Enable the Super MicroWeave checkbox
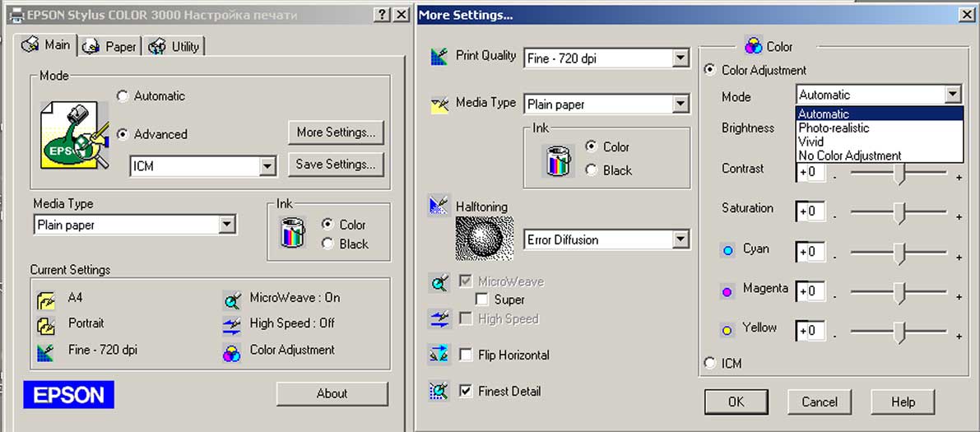Viewport: 980px width, 432px height. 482,300
